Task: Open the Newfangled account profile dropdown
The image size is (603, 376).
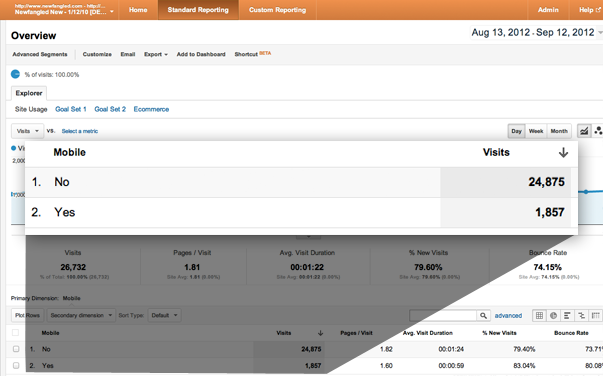Action: pyautogui.click(x=64, y=10)
